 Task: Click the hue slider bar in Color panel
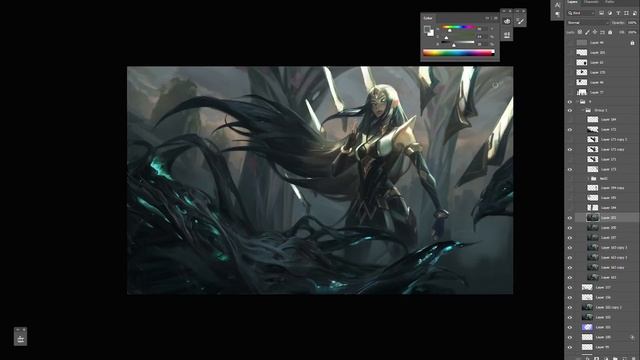click(458, 27)
